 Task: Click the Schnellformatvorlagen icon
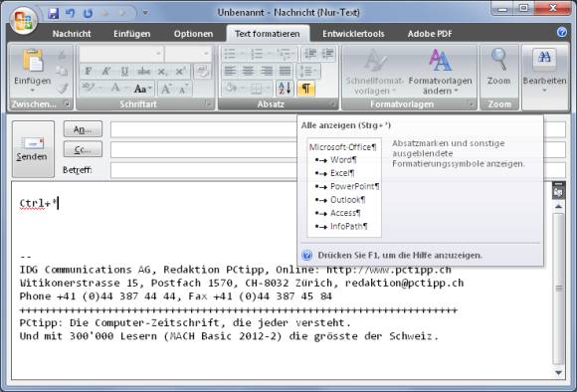[375, 61]
